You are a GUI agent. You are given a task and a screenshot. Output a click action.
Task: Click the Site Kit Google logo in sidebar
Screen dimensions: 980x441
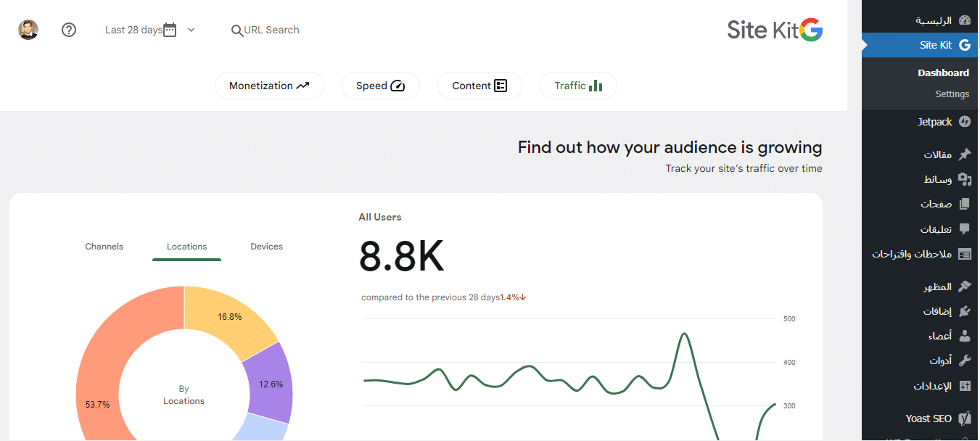964,45
